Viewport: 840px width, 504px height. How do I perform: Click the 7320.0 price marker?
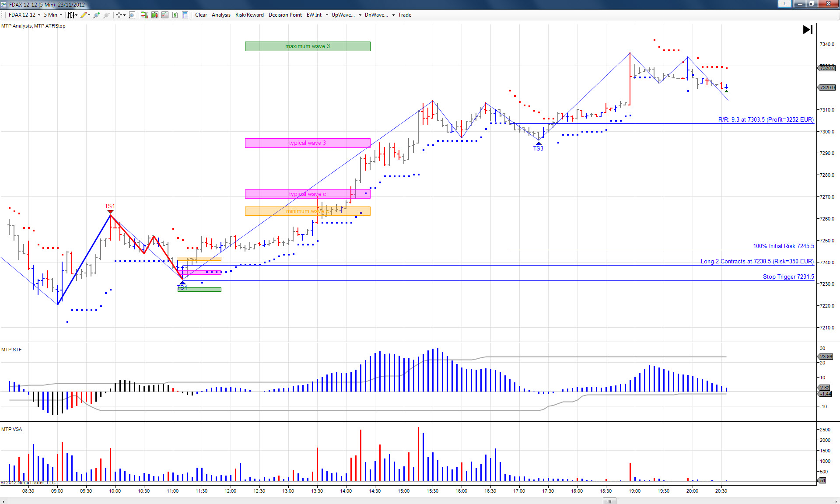827,87
